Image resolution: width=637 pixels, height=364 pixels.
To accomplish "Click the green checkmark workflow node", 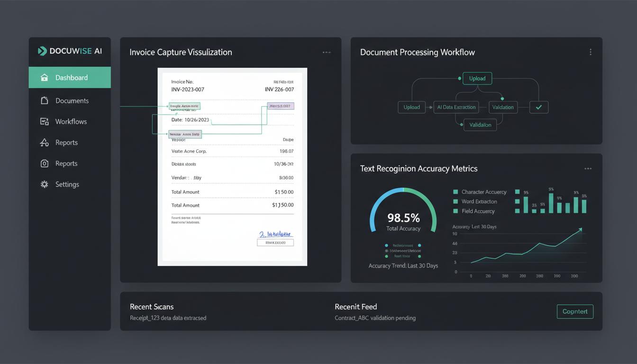I will click(538, 107).
